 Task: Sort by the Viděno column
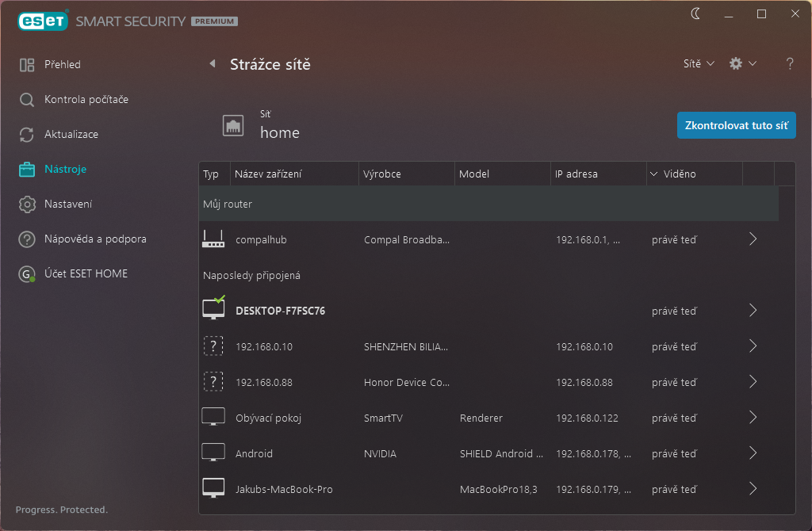[x=680, y=174]
